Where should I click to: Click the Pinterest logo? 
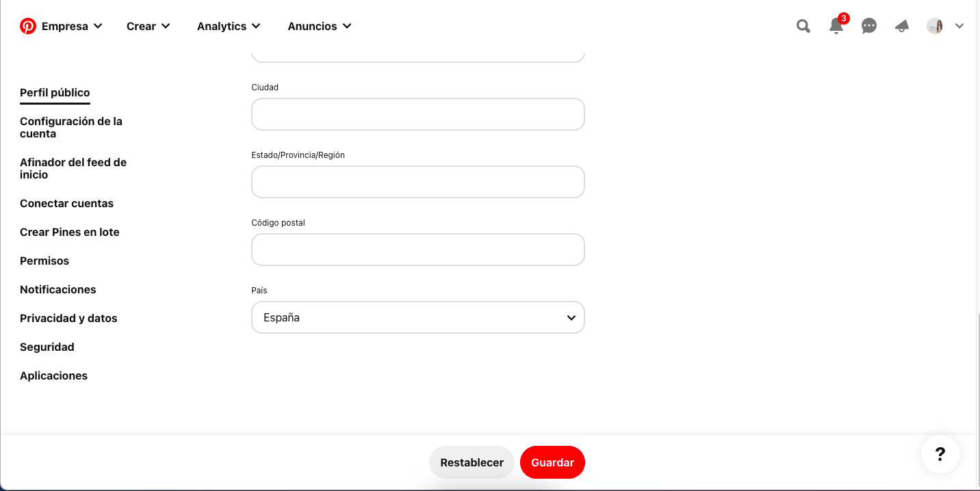[x=27, y=25]
